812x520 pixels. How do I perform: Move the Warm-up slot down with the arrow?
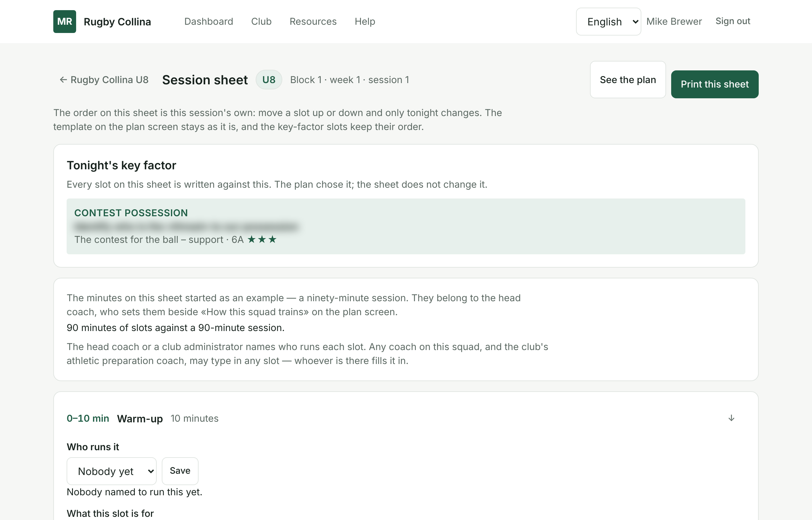[x=731, y=418]
